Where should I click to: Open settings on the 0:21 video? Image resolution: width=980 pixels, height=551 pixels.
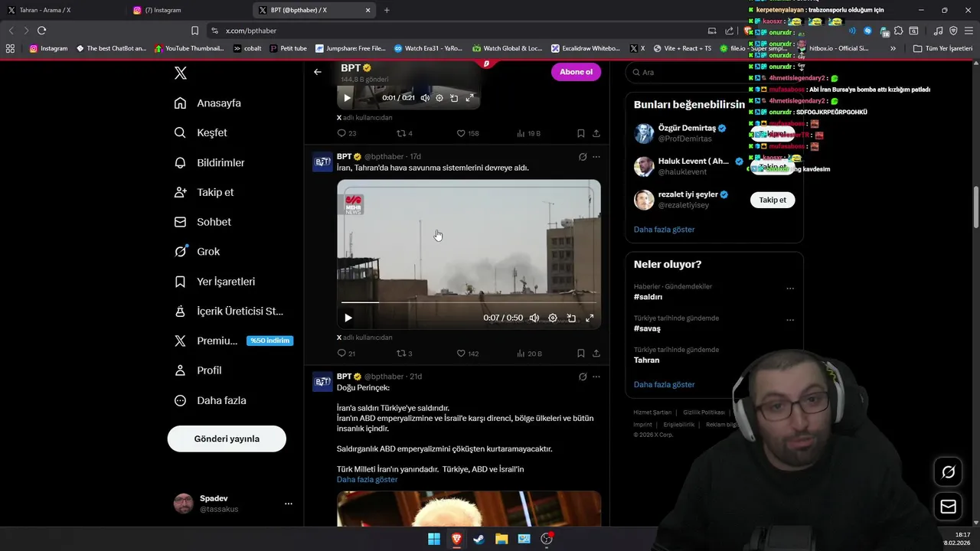point(439,98)
